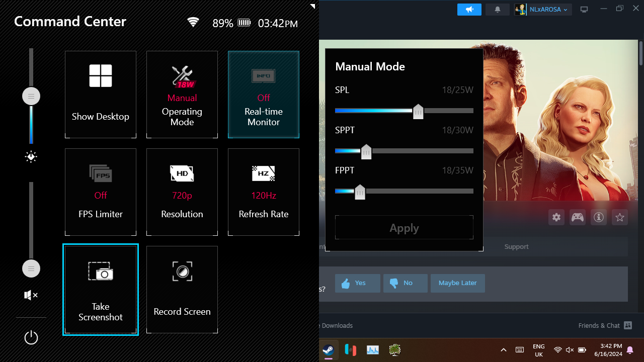Viewport: 644px width, 362px height.
Task: Open the Support tab in Steam
Action: click(x=516, y=247)
